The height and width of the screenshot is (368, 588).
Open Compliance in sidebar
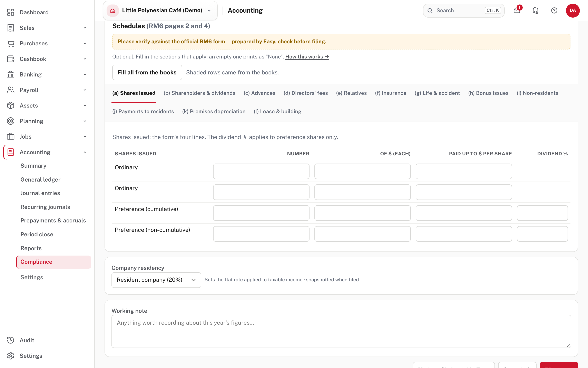[x=54, y=262]
